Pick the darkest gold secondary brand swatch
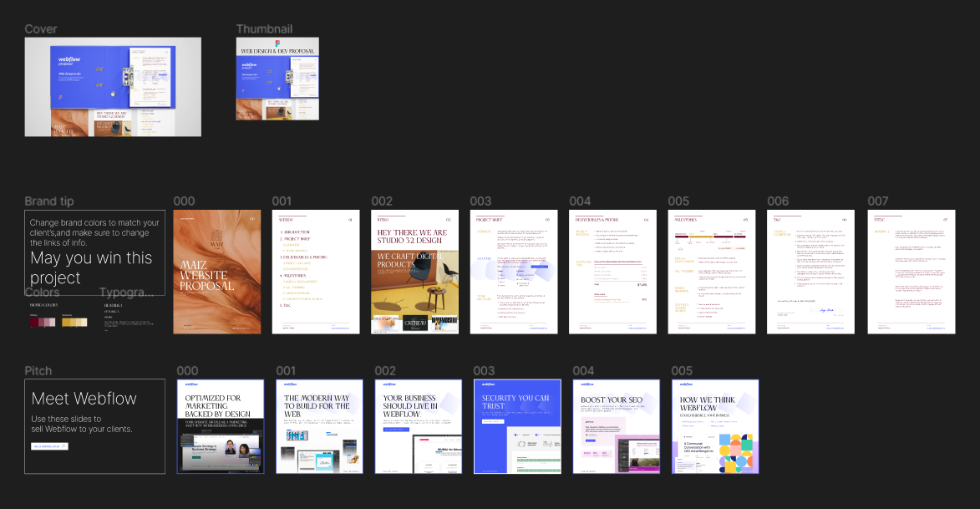 pyautogui.click(x=66, y=322)
